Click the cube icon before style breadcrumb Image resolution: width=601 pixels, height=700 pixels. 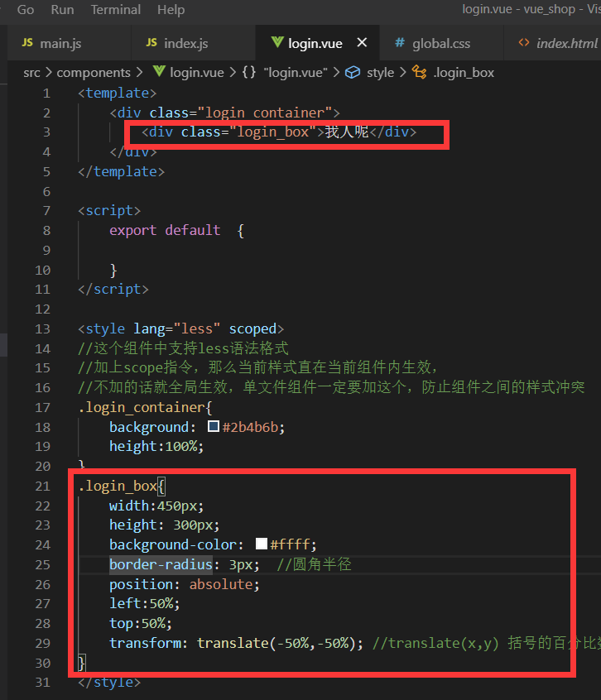pyautogui.click(x=353, y=72)
